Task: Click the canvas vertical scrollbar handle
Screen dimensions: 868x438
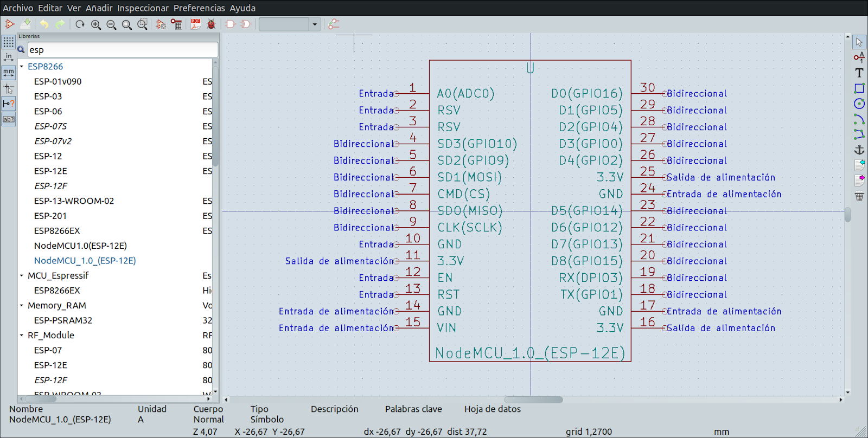Action: (847, 216)
